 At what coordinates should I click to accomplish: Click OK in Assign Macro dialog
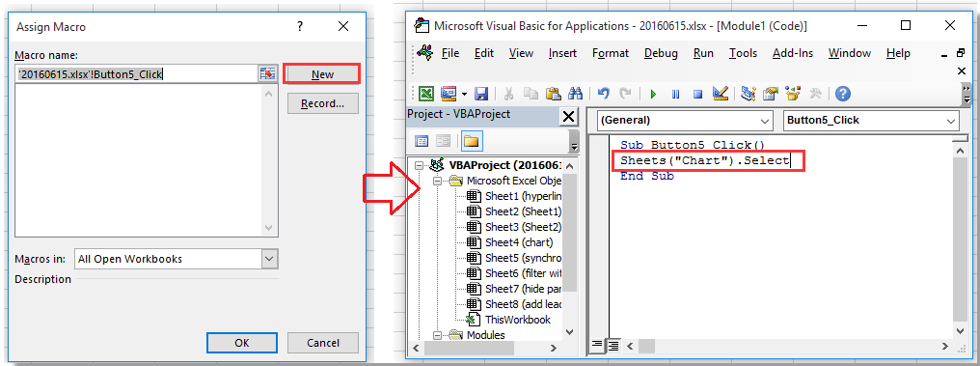click(x=242, y=343)
